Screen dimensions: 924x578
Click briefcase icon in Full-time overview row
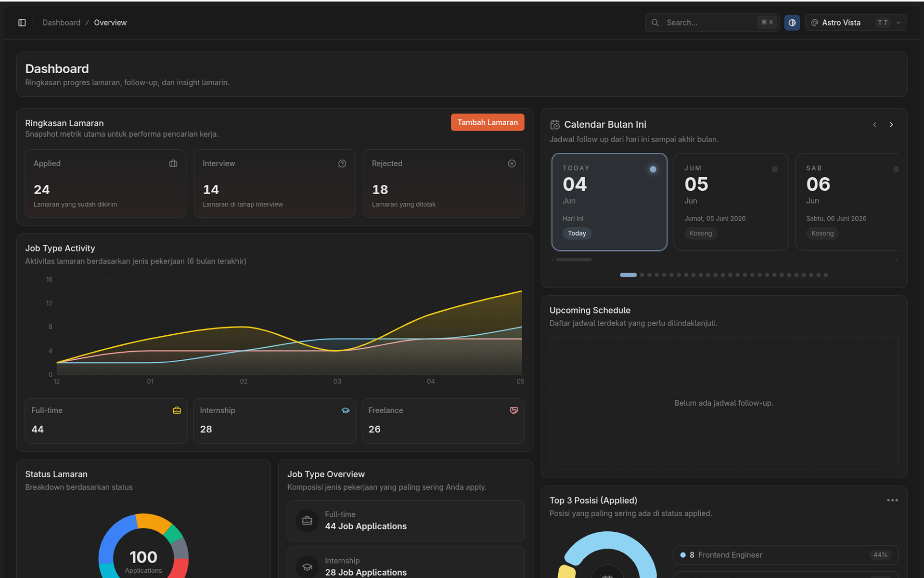(x=307, y=521)
